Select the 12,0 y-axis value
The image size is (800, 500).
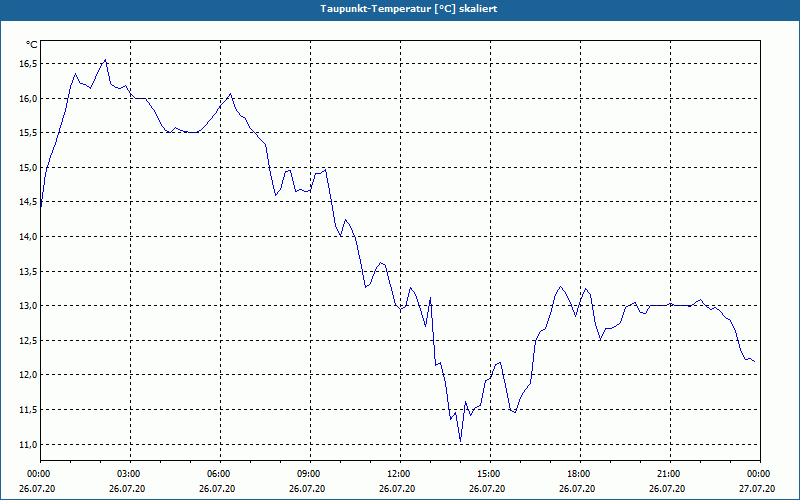point(28,375)
